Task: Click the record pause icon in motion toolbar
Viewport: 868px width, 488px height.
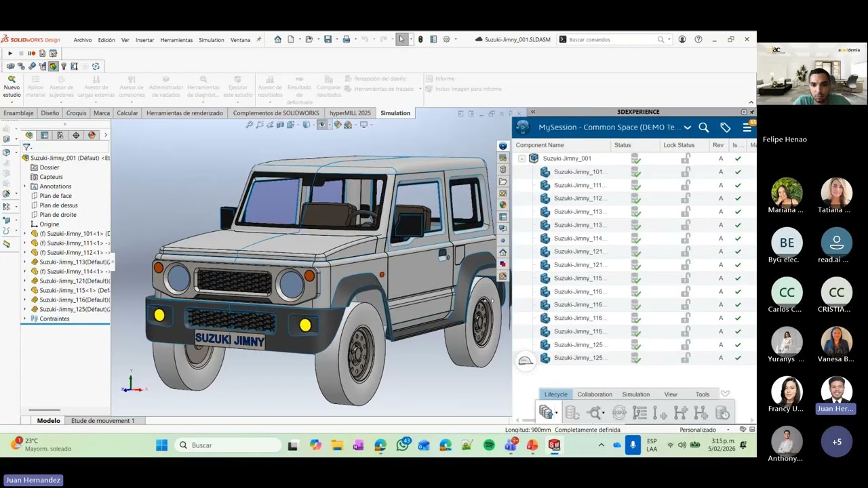Action: [x=31, y=54]
